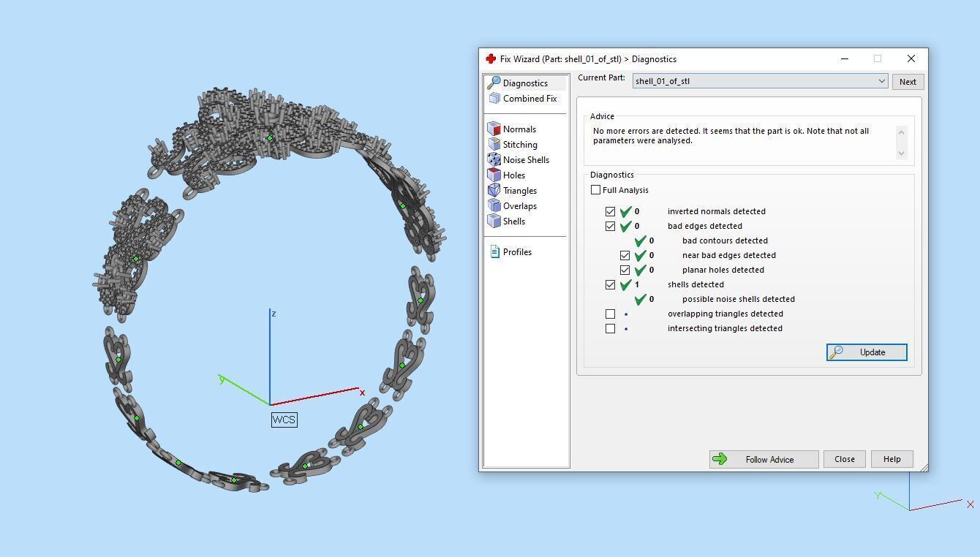
Task: Click green checkmark beside inverted normals
Action: click(625, 211)
